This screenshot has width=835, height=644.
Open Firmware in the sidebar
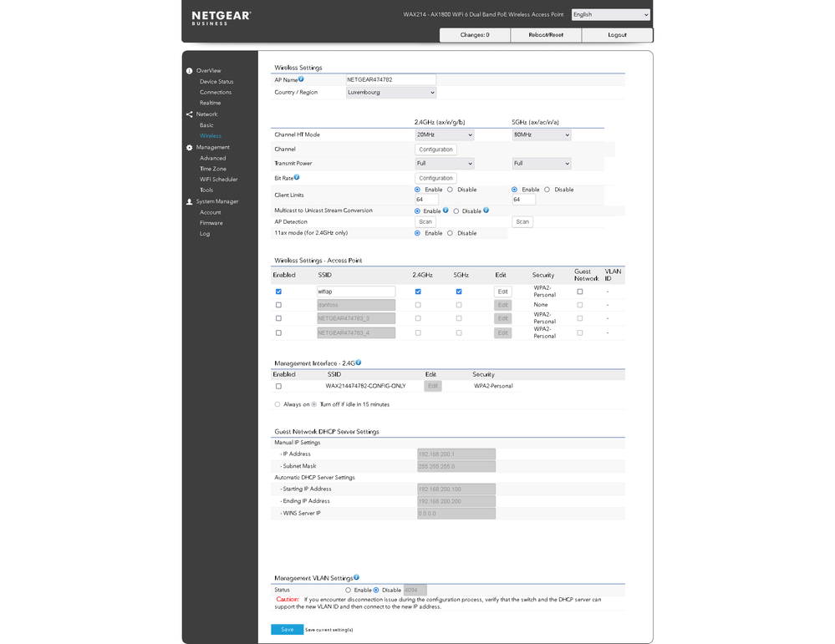211,224
